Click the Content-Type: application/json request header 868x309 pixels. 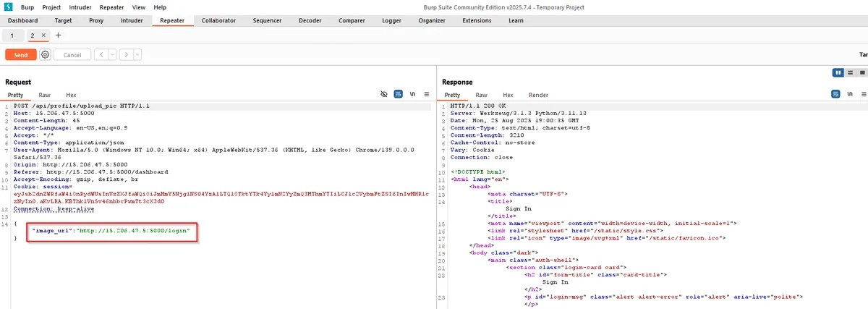coord(69,143)
